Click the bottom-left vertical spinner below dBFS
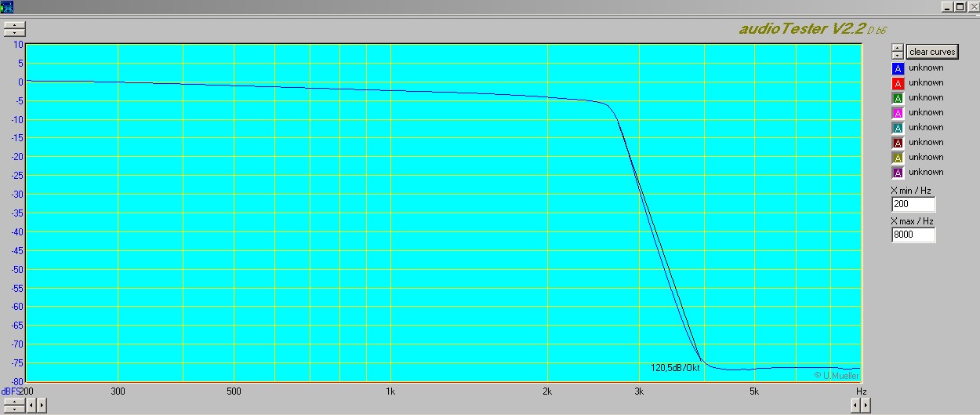Image resolution: width=980 pixels, height=415 pixels. [14, 406]
